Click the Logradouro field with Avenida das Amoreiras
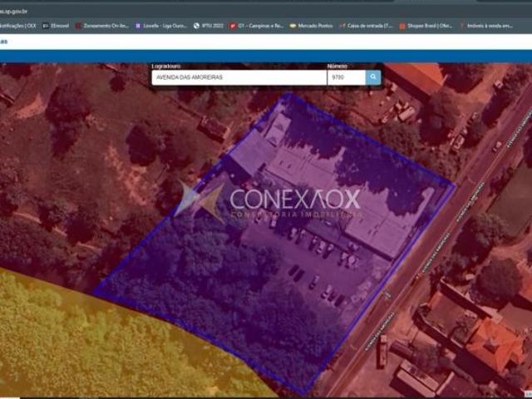Viewport: 532px width, 399px height. (239, 77)
